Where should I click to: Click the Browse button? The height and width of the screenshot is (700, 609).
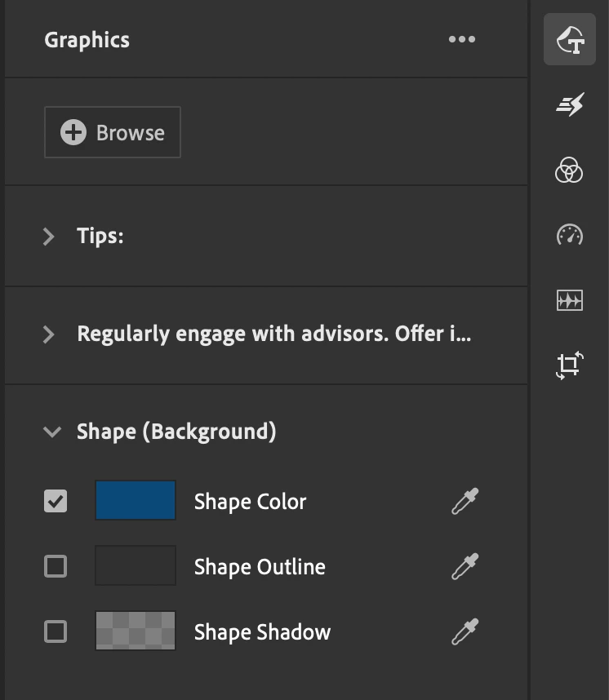[x=113, y=132]
